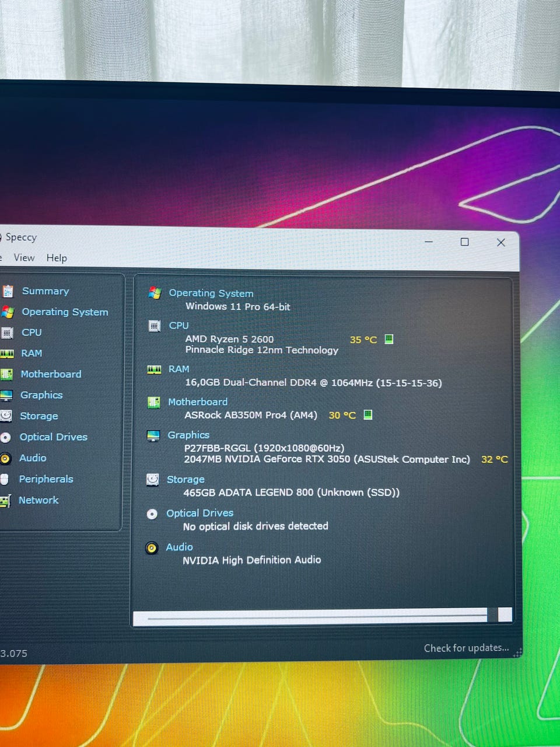
Task: Click the Graphics heading link in summary
Action: click(188, 435)
